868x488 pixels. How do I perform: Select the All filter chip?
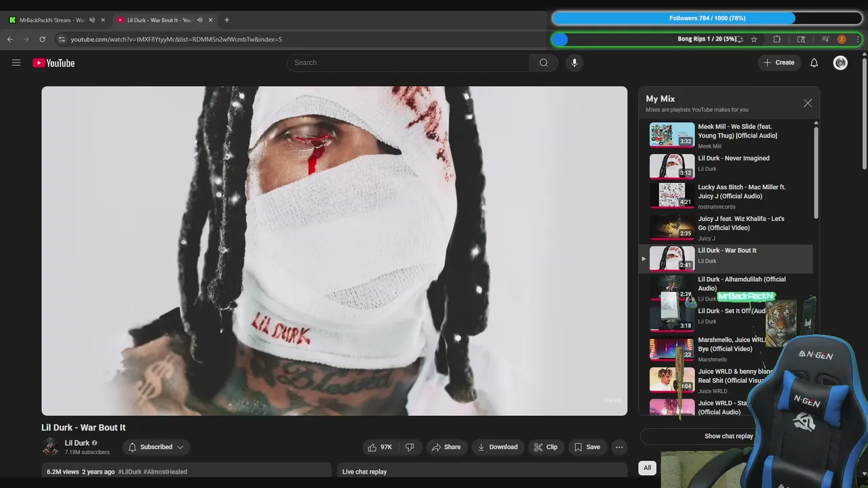tap(647, 468)
